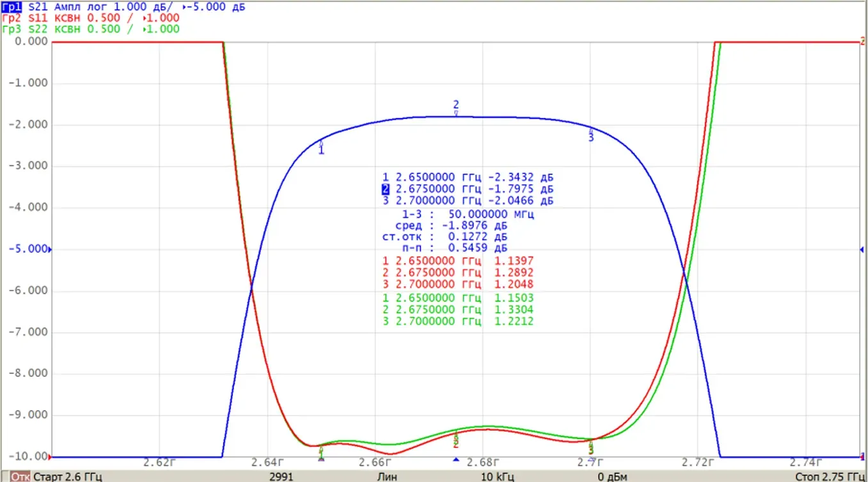The height and width of the screenshot is (482, 868).
Task: Click marker 2 on the blue S21 trace peak
Action: coord(456,109)
